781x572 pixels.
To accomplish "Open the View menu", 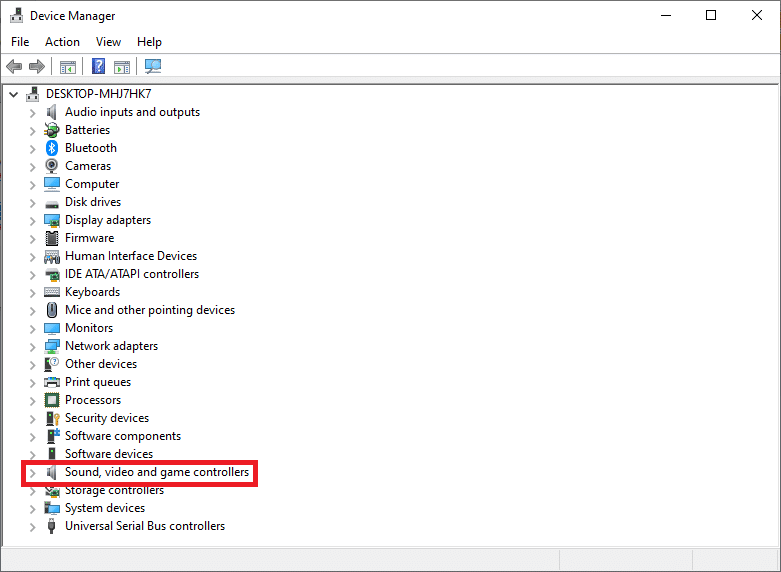I will click(x=108, y=42).
